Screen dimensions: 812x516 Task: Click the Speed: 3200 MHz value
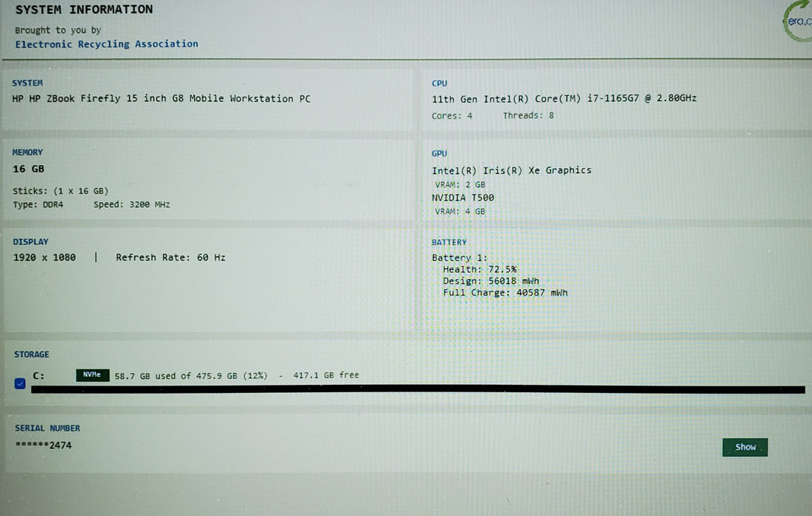click(131, 204)
